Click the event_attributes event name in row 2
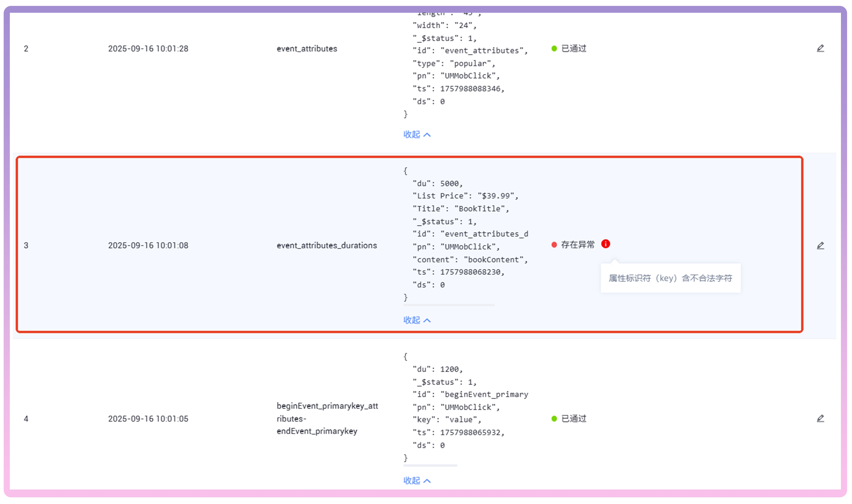Viewport: 852px width, 504px height. pyautogui.click(x=307, y=49)
